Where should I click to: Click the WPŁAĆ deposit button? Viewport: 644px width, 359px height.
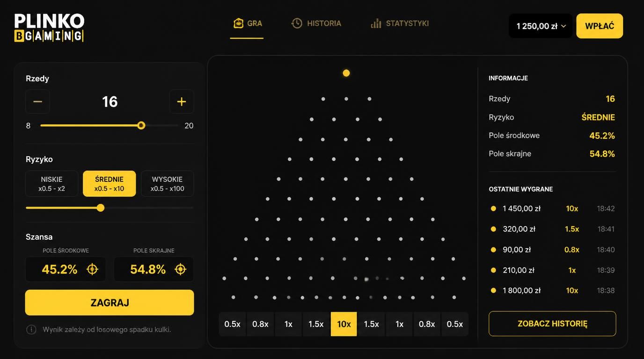[600, 26]
